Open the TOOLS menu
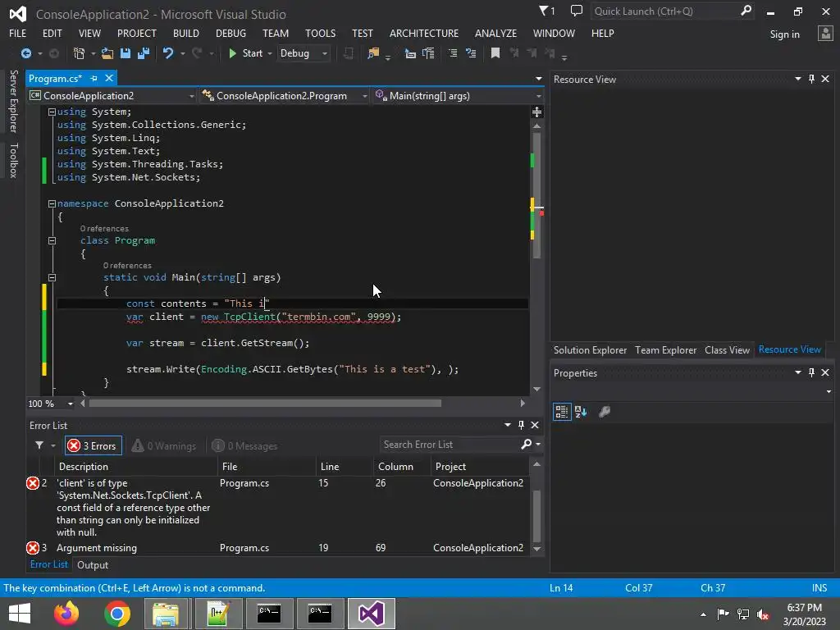 [321, 33]
